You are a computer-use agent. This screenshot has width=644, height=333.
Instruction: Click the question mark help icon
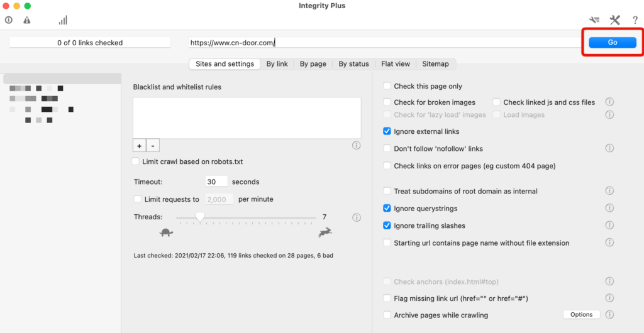click(x=635, y=19)
